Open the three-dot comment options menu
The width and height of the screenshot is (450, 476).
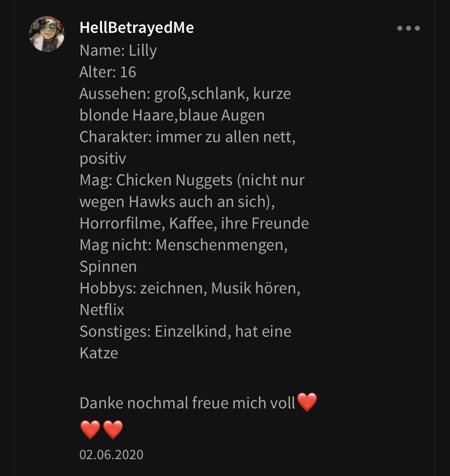408,28
